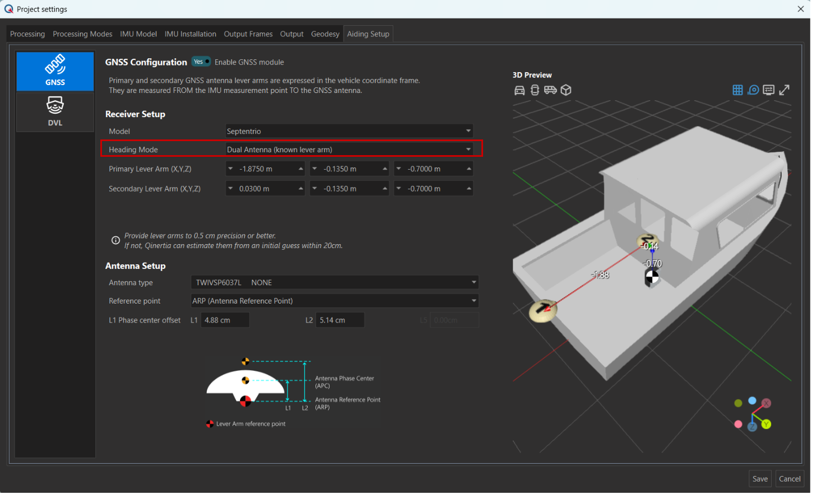Toggle Enable GNSS module switch

pyautogui.click(x=201, y=62)
